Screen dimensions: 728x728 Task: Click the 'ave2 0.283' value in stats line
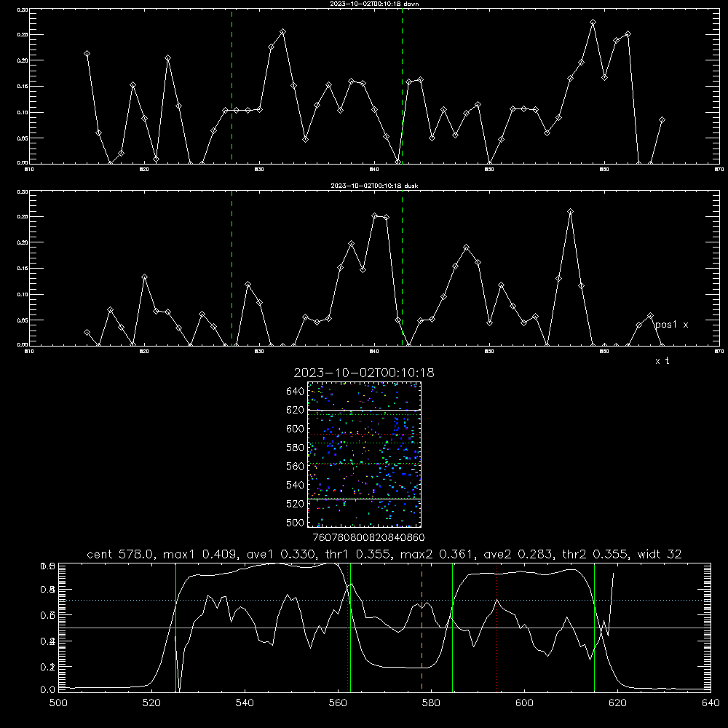[517, 554]
